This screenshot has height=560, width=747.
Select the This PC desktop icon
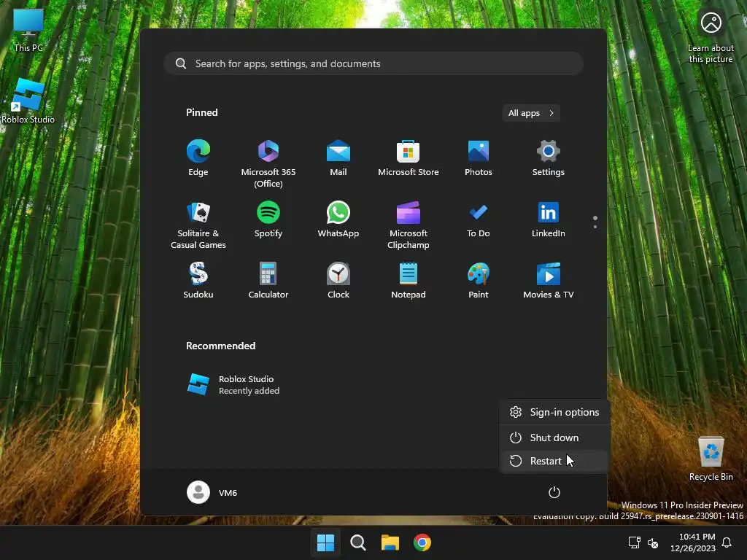(x=28, y=31)
